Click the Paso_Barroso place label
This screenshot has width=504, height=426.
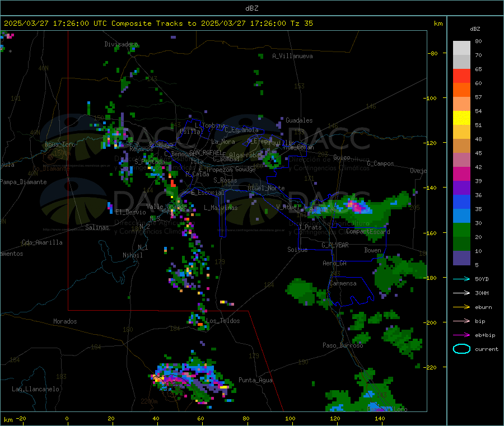(x=343, y=345)
